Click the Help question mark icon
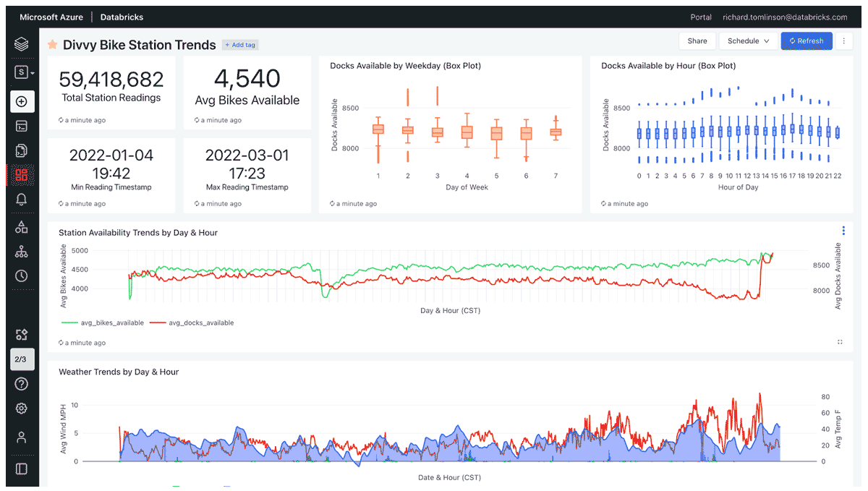 pyautogui.click(x=22, y=384)
